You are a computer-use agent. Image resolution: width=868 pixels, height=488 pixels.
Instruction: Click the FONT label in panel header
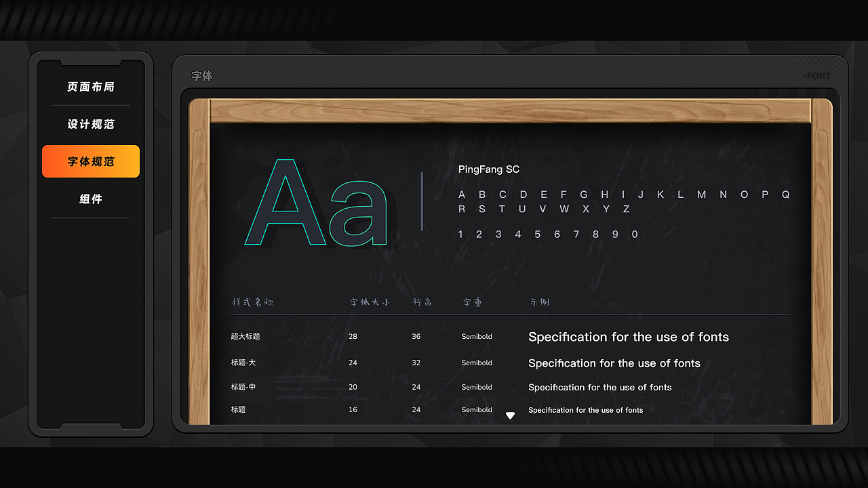[817, 76]
